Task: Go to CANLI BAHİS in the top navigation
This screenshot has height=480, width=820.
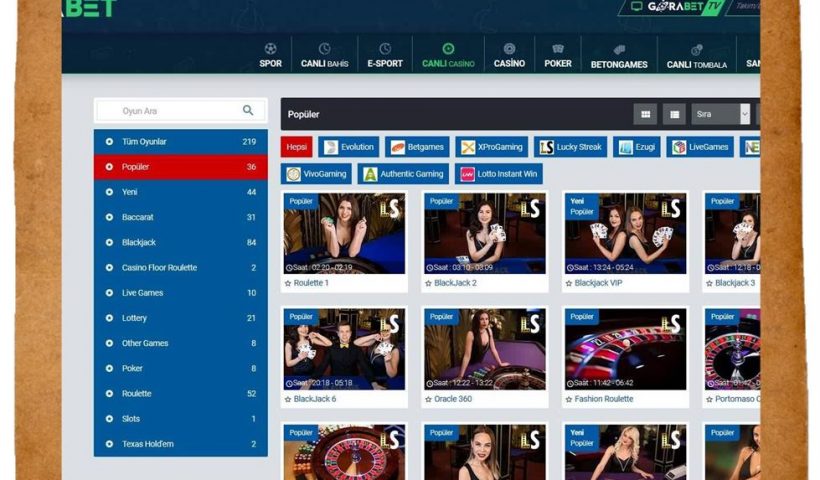Action: [x=324, y=55]
